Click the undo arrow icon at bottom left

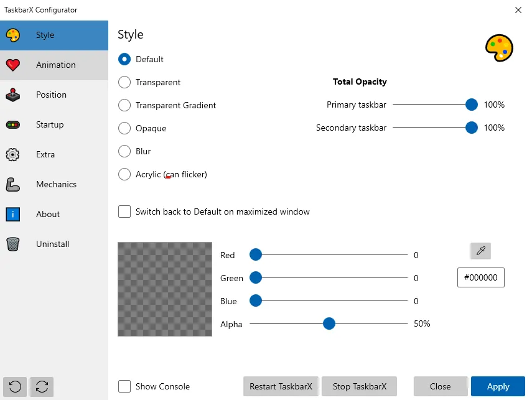point(15,387)
